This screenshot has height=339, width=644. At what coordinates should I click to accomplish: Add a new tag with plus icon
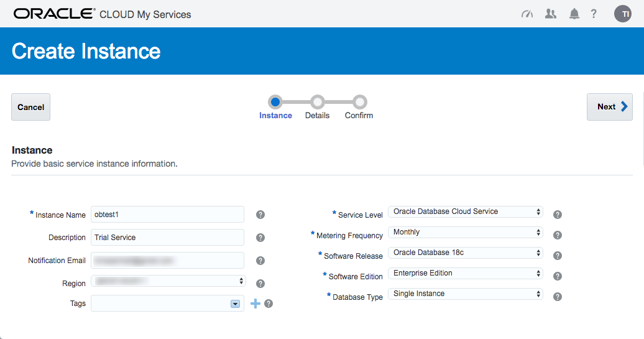click(255, 304)
